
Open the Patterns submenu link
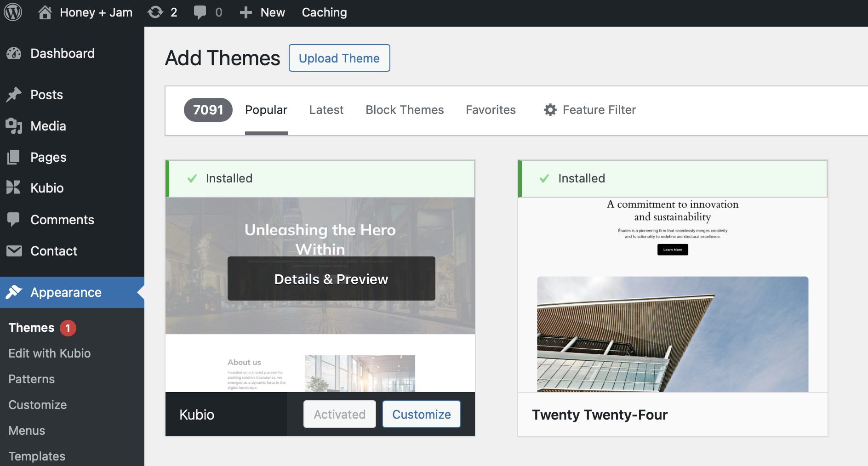(32, 379)
